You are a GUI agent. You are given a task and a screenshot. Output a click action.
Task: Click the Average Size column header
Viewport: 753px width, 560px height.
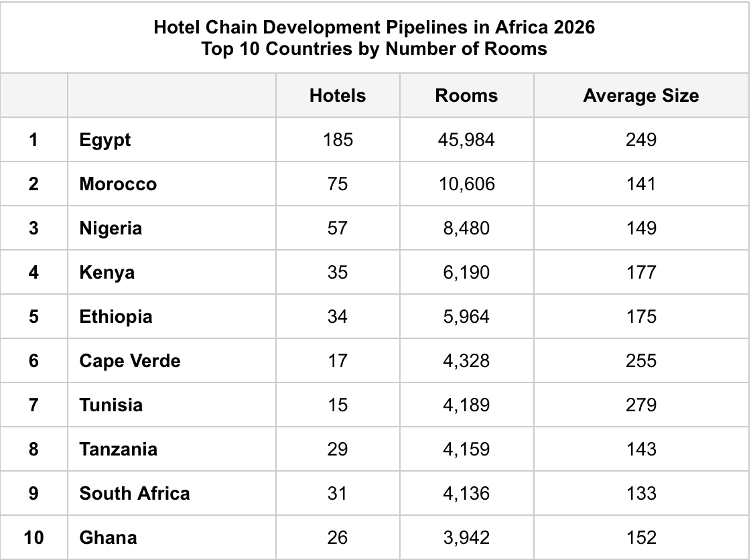click(640, 95)
